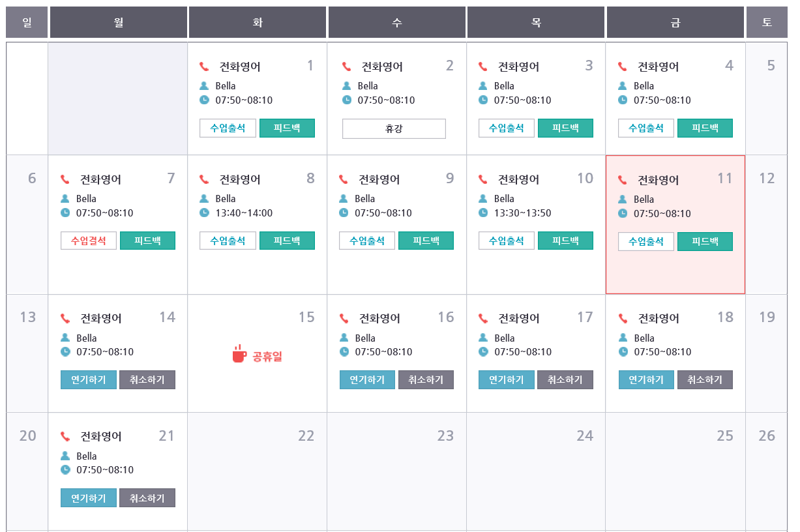This screenshot has height=532, width=800.
Task: Click the teacher icon on day 9
Action: pyautogui.click(x=344, y=198)
